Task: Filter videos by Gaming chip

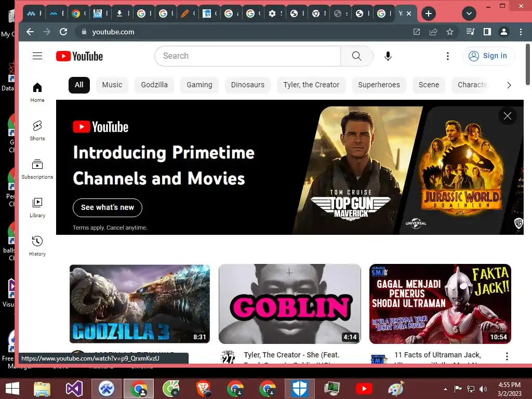Action: (x=199, y=85)
